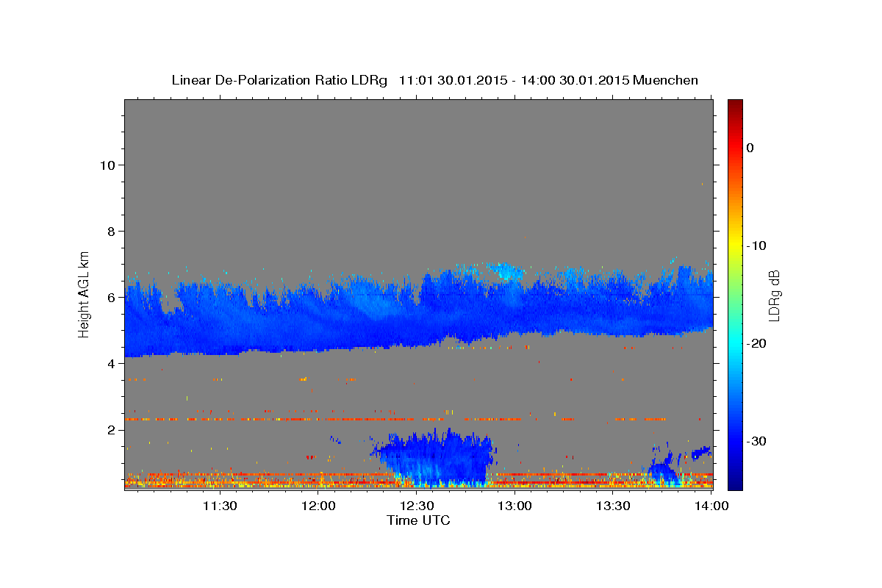Screen dimensions: 882x588
Task: Click the '13:00' time tick label
Action: pos(515,506)
